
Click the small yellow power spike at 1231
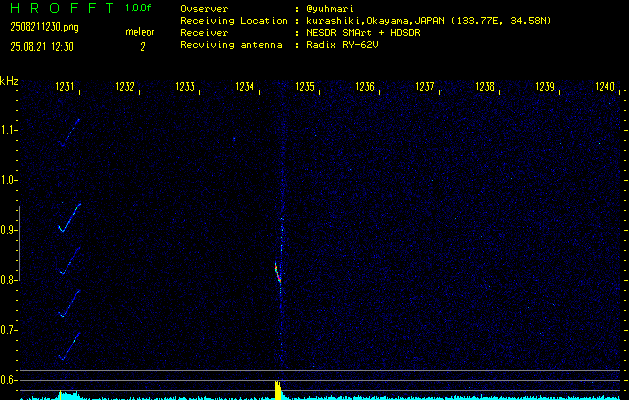[x=60, y=395]
